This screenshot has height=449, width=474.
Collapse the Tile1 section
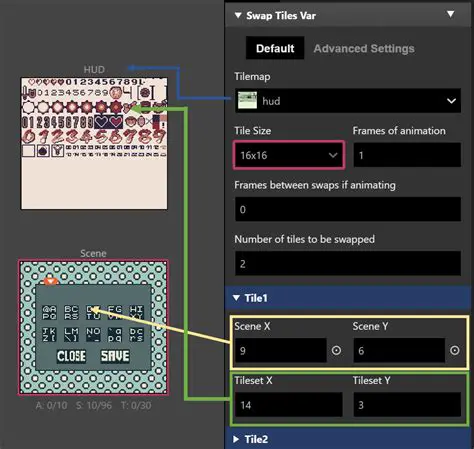tap(348, 298)
